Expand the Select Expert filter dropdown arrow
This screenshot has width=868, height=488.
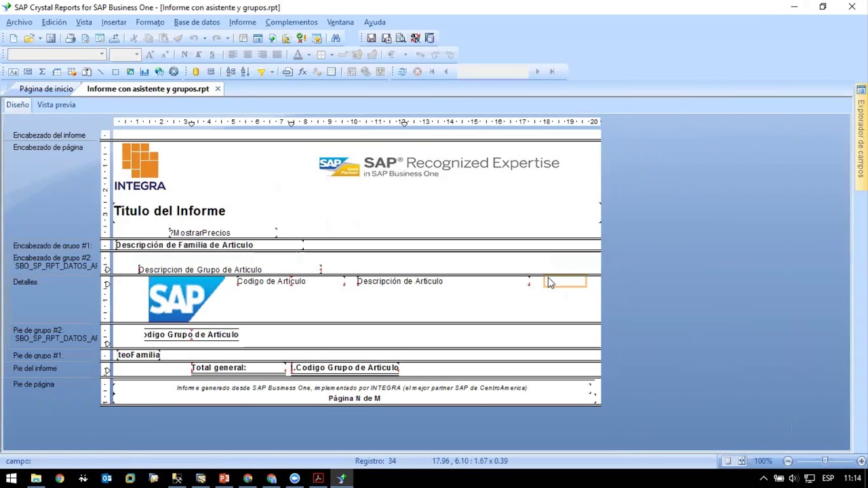(272, 72)
